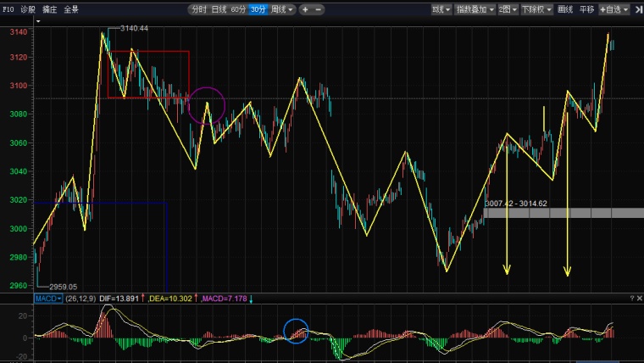This screenshot has width=644, height=363.
Task: Switch to the 60分 period chart
Action: [238, 9]
